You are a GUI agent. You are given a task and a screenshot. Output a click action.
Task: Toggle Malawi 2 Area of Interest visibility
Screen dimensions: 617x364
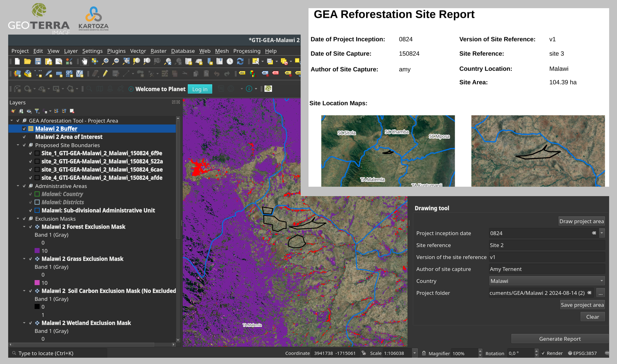click(x=24, y=137)
